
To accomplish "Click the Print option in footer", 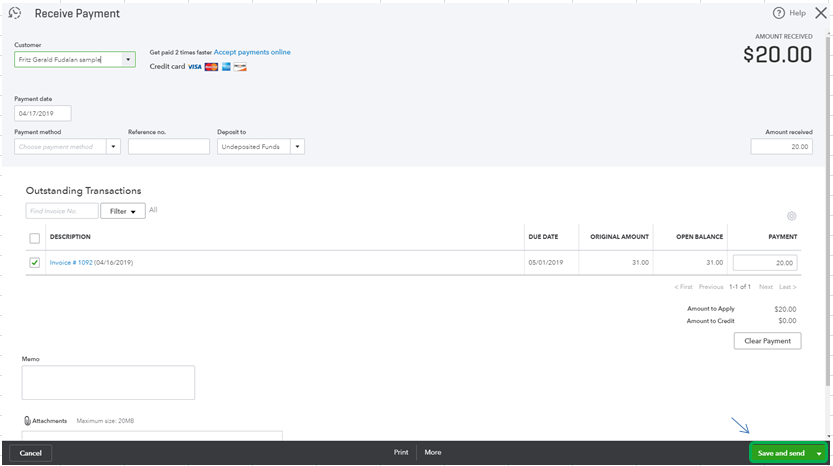I will pos(401,452).
